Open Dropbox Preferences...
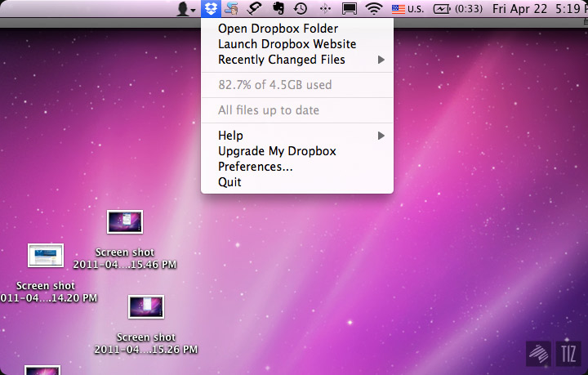This screenshot has width=588, height=375. (255, 167)
